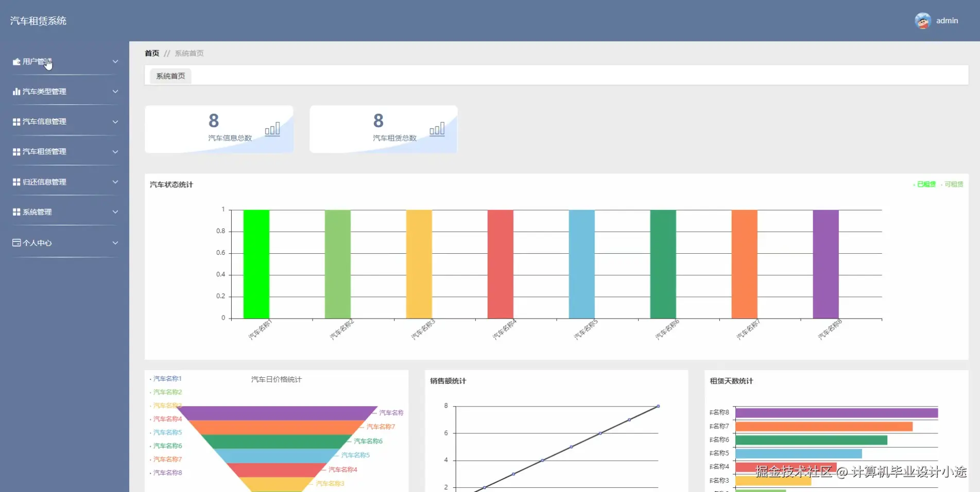Click the red 汽车名称4 status bar

(x=501, y=264)
